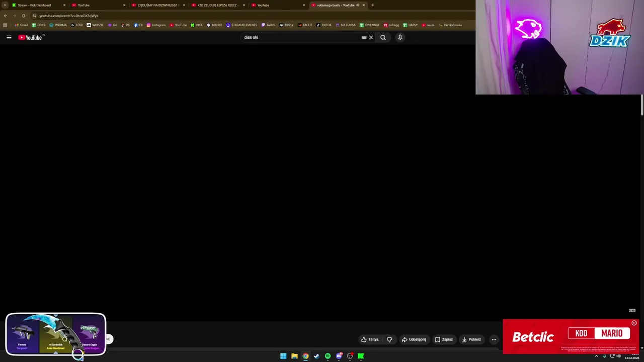Image resolution: width=644 pixels, height=362 pixels.
Task: Click Zapisz to save video
Action: coord(444,339)
